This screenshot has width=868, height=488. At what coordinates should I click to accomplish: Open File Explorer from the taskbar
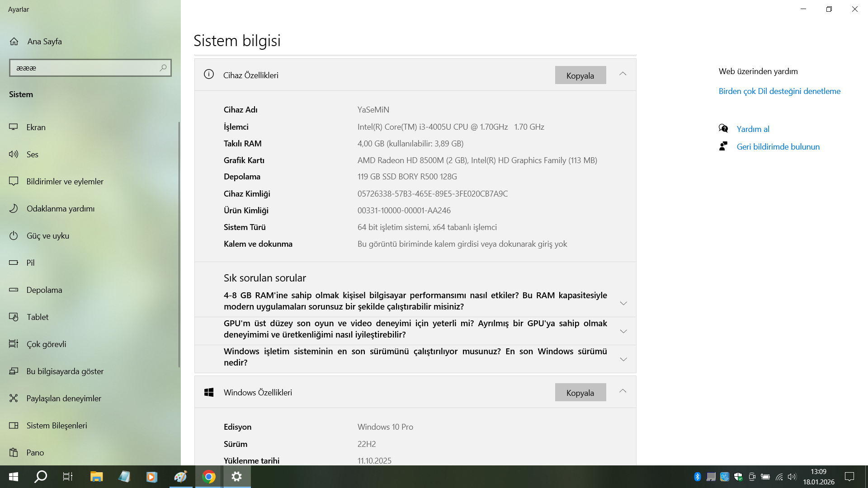(96, 477)
